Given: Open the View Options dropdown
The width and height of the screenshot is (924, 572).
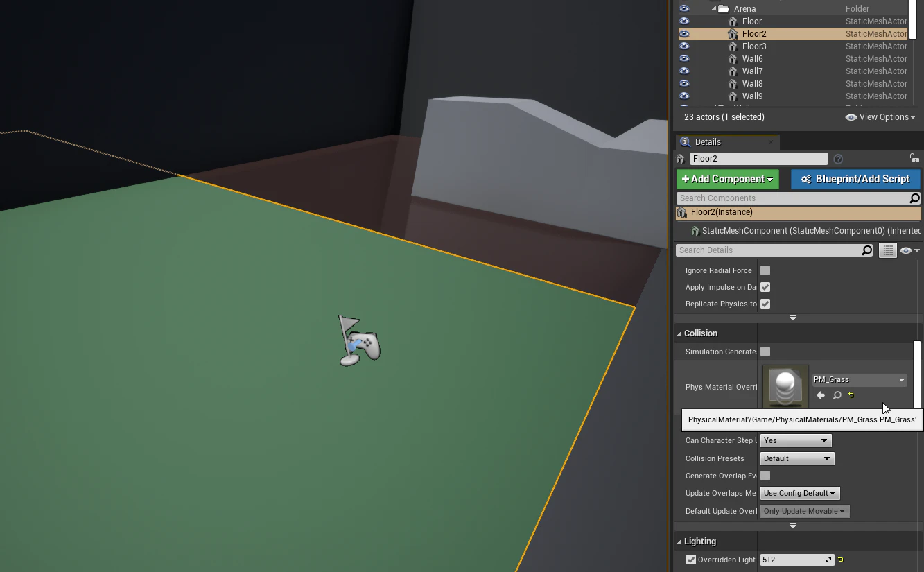Looking at the screenshot, I should click(881, 117).
